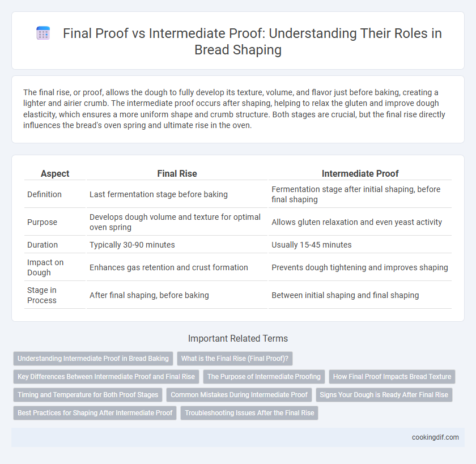Open 'Understanding Intermediate Proof in Bread Baking' tag

tap(93, 359)
